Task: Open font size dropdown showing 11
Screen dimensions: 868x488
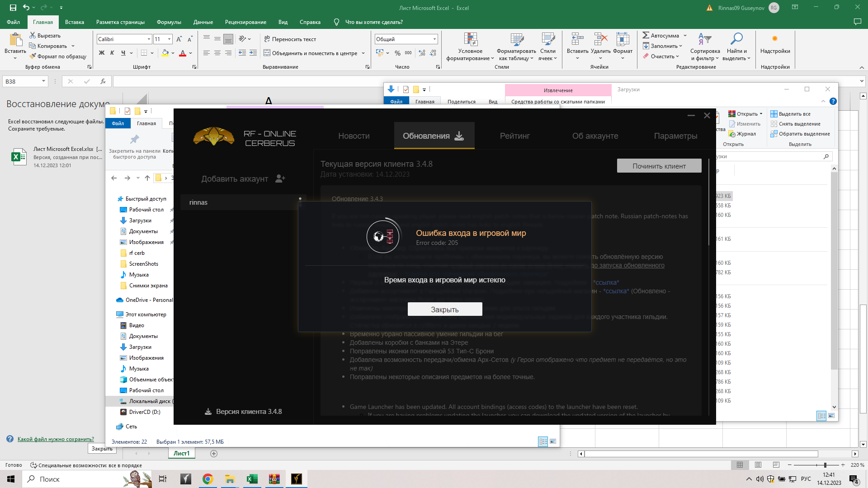Action: click(169, 39)
